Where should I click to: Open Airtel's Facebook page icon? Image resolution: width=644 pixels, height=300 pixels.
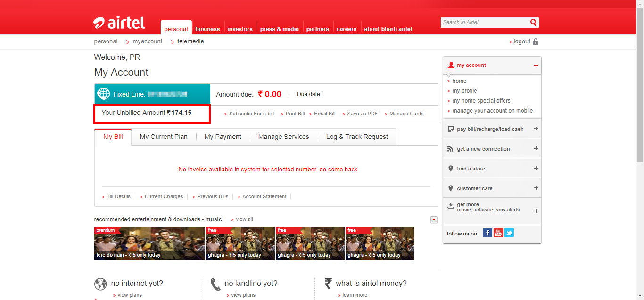click(x=487, y=233)
